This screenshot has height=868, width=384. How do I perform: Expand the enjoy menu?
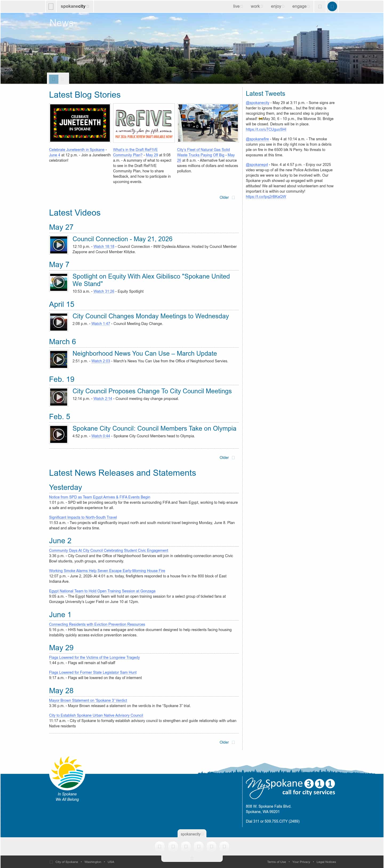[x=278, y=6]
